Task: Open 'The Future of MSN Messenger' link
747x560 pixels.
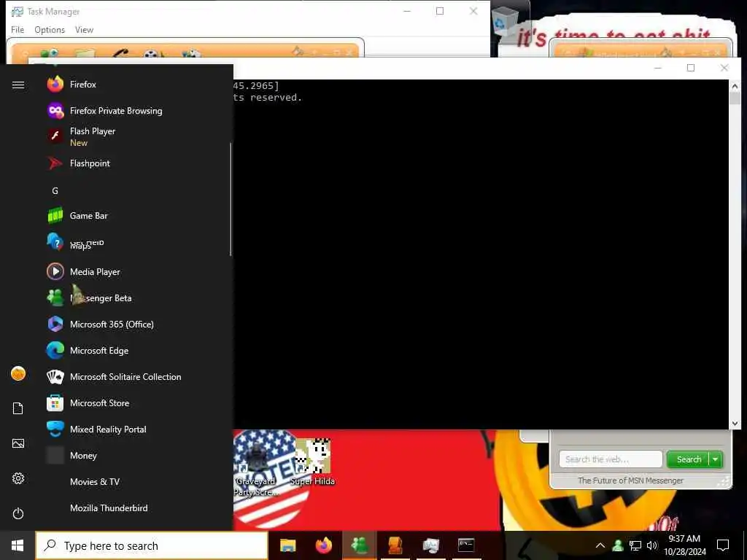Action: click(630, 481)
